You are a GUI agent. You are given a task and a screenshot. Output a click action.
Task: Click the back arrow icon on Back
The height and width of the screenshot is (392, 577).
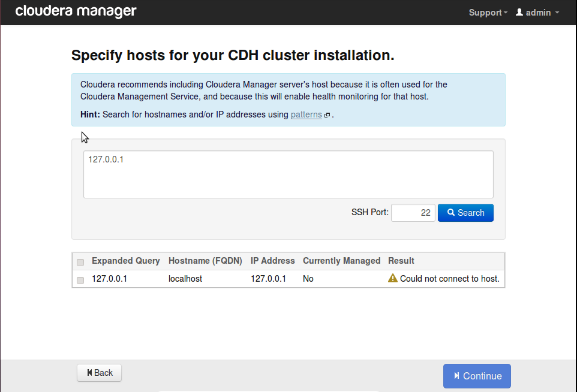click(x=90, y=373)
